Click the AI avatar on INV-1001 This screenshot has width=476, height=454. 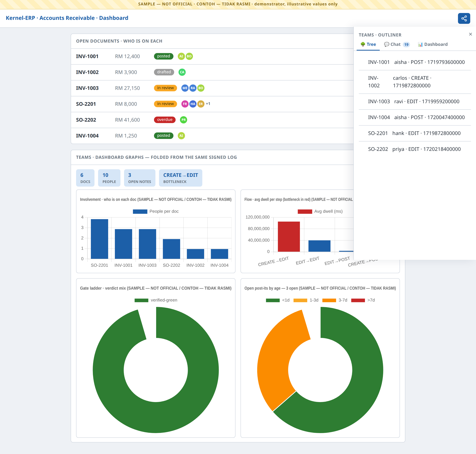(181, 56)
